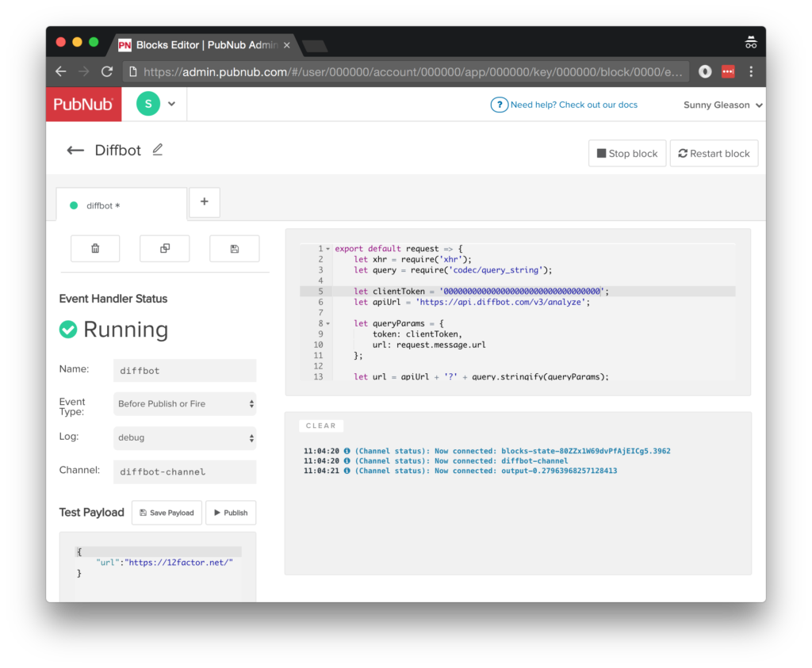Reload the page in the browser
The width and height of the screenshot is (812, 668).
[x=107, y=71]
